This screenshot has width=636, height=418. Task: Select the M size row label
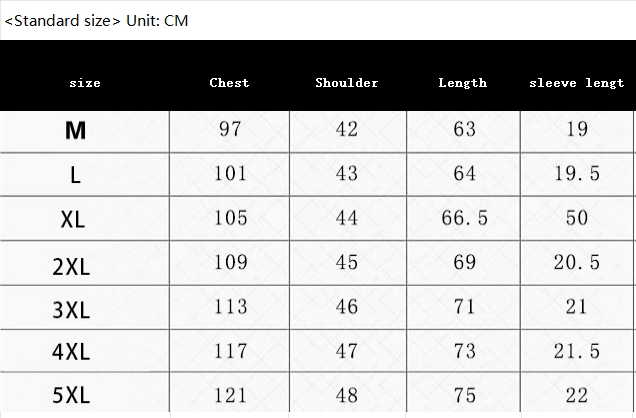75,130
